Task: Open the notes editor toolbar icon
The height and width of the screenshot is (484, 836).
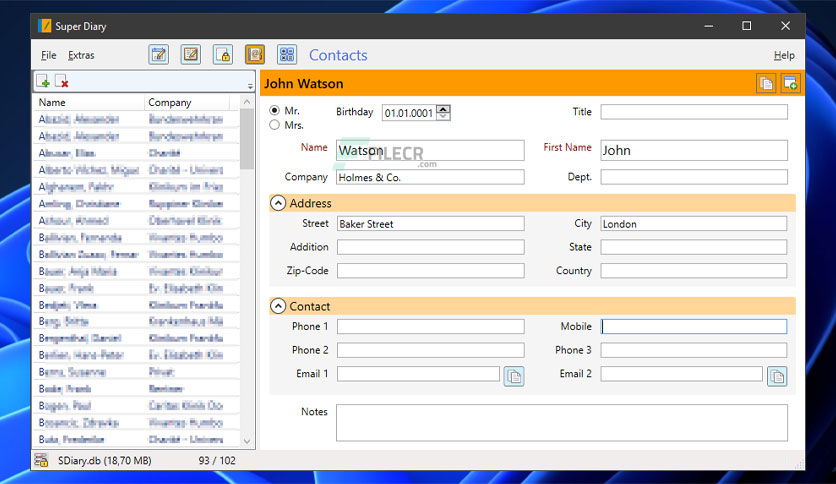Action: click(191, 54)
